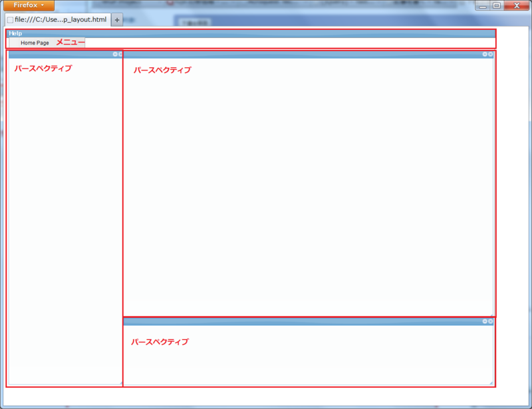This screenshot has height=409, width=532.
Task: Click the resize grip of the bottom panel
Action: (x=491, y=384)
